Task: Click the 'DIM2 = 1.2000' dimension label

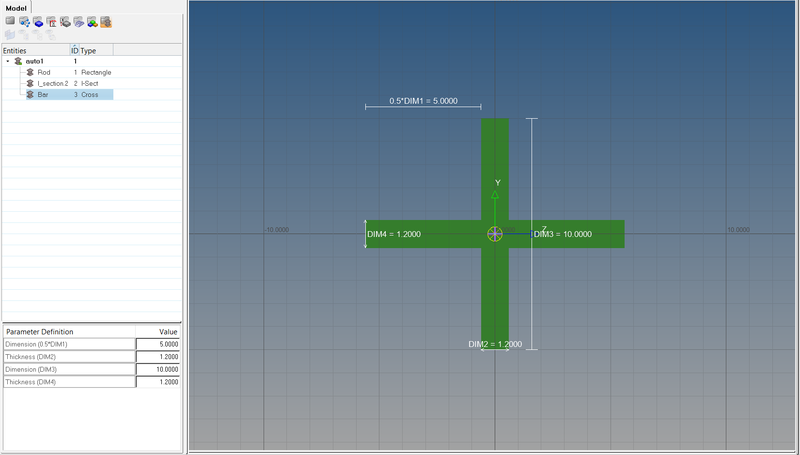Action: [x=495, y=344]
